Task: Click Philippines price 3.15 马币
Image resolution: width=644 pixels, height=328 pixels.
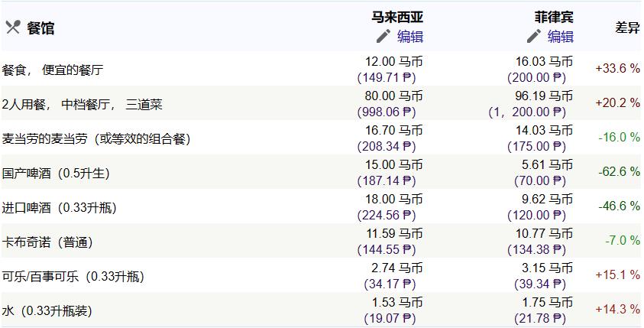Action: tap(548, 268)
